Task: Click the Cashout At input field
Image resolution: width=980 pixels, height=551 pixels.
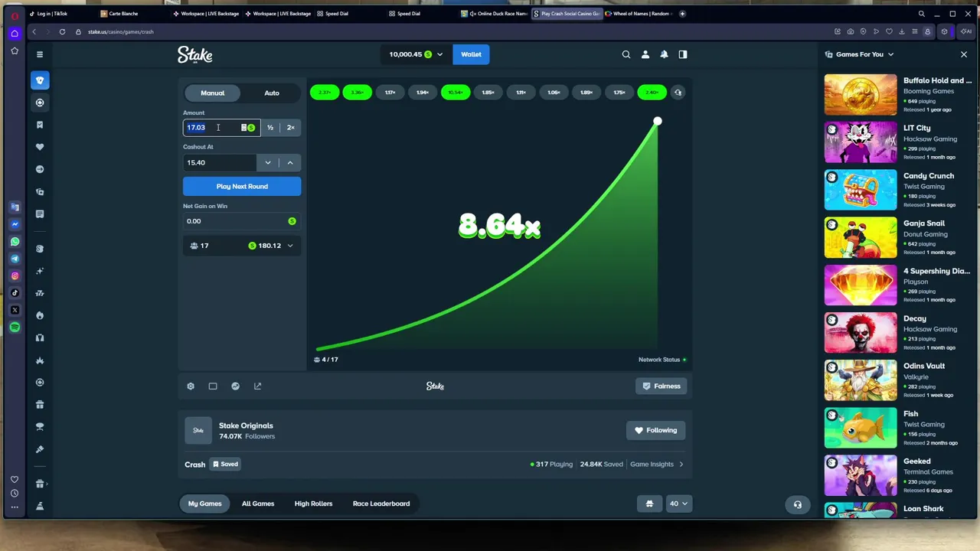Action: click(x=220, y=162)
